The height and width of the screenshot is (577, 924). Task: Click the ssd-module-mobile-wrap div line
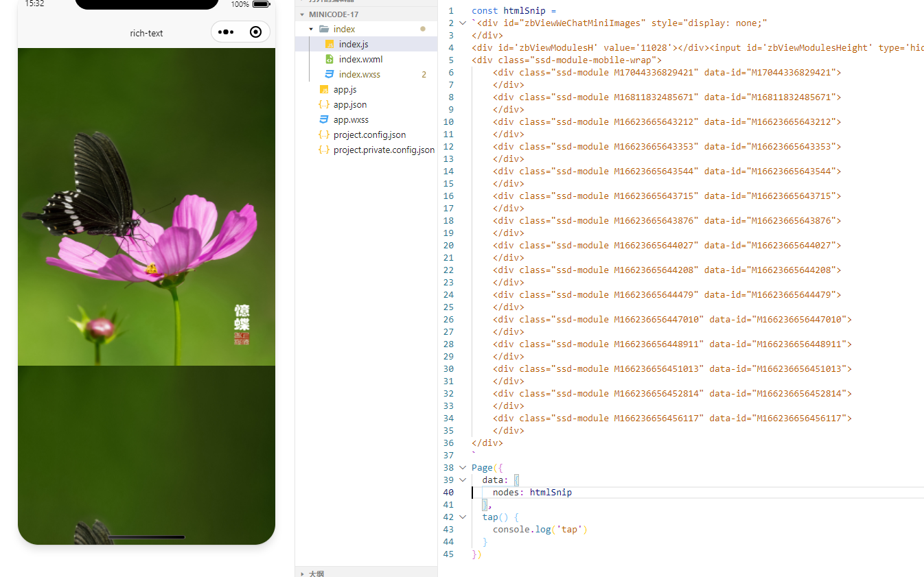(x=567, y=60)
